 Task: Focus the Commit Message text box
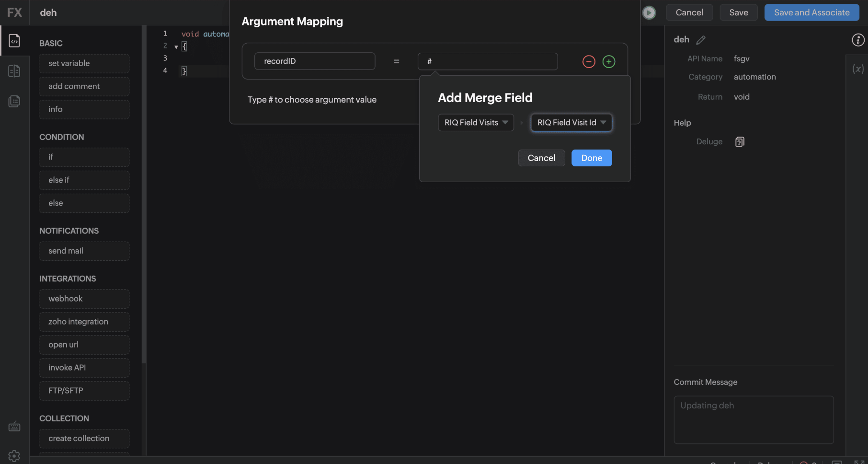click(x=754, y=420)
